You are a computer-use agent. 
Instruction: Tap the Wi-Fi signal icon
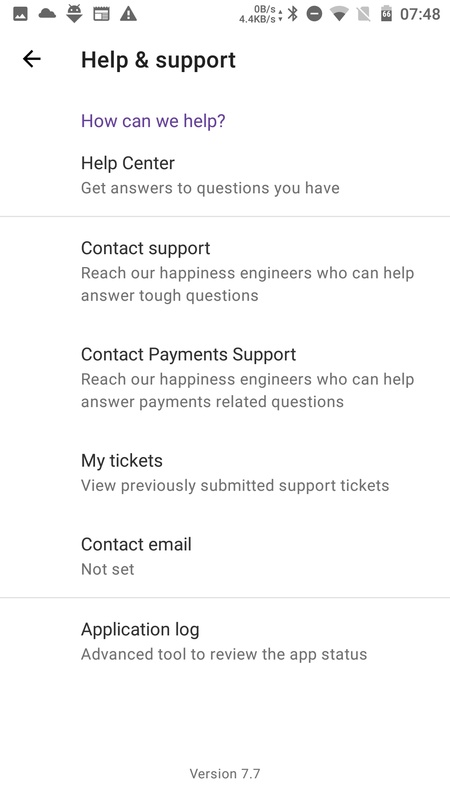click(339, 14)
